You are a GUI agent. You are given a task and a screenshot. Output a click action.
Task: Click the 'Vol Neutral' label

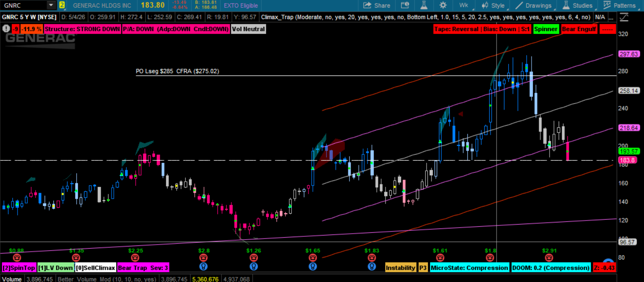[248, 29]
